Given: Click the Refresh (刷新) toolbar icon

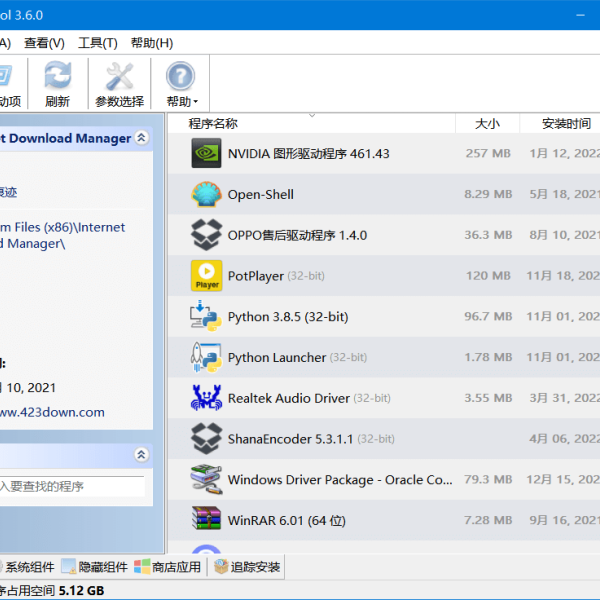Looking at the screenshot, I should click(58, 75).
